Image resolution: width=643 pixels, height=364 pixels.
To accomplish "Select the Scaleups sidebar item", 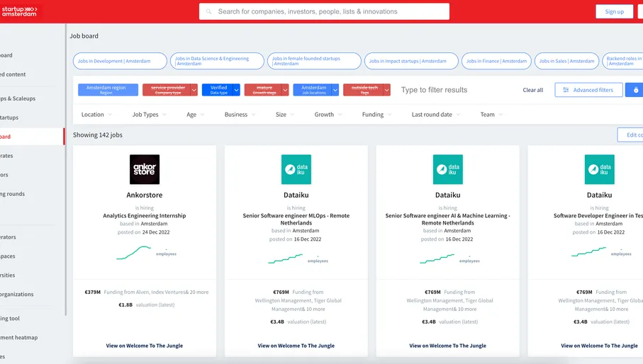I will 18,98.
